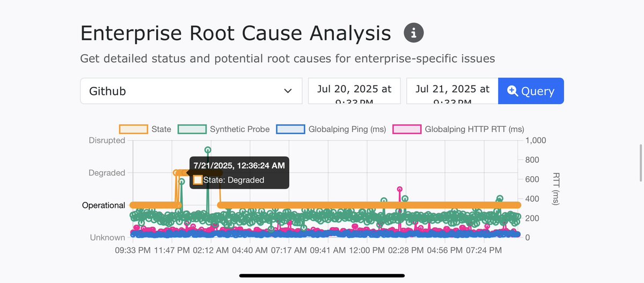
Task: Click the Enterprise Root Cause Analysis heading
Action: tap(236, 33)
